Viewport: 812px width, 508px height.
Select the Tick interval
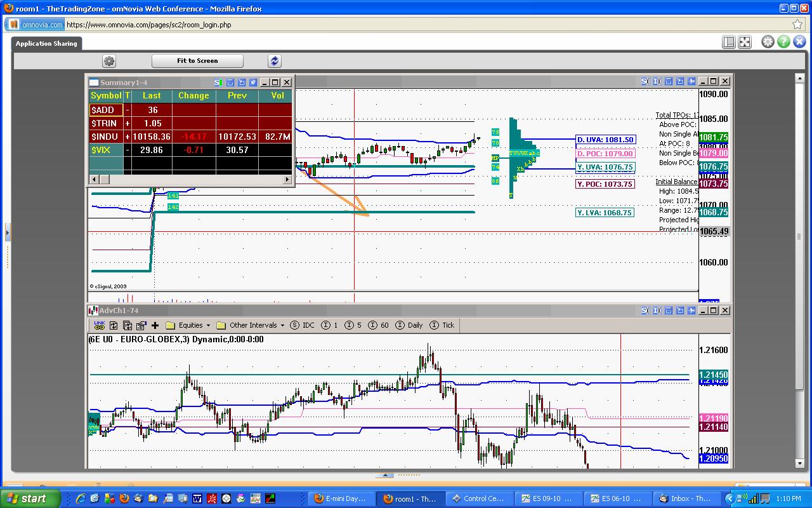click(442, 325)
